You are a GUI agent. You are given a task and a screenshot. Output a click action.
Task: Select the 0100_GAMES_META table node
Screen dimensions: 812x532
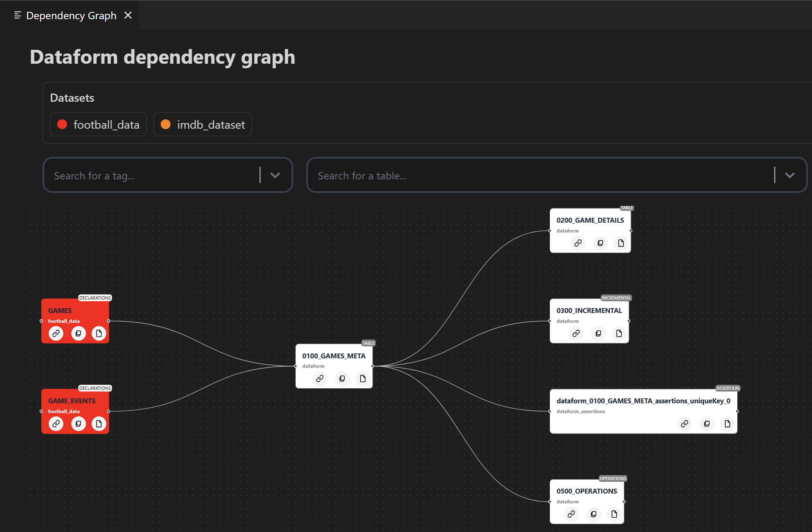(334, 356)
